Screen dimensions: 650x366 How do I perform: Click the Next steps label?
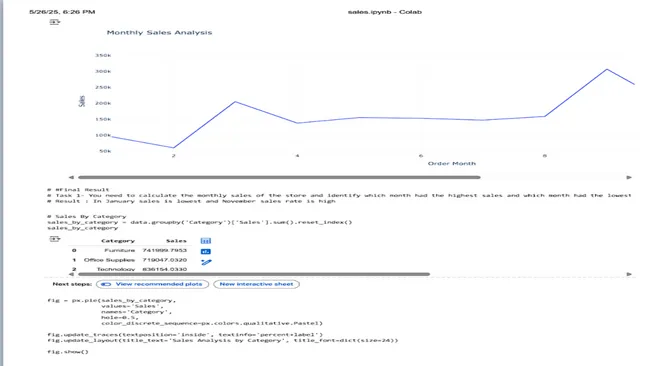72,284
